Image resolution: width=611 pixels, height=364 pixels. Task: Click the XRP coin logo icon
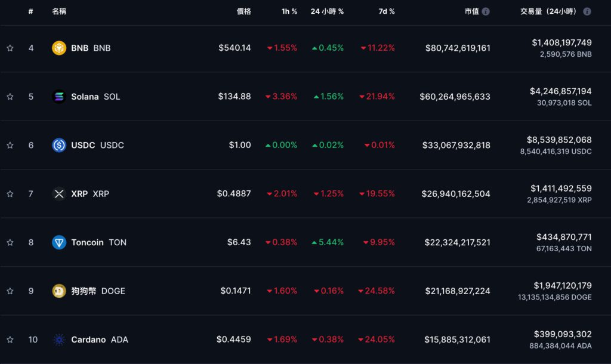coord(59,193)
